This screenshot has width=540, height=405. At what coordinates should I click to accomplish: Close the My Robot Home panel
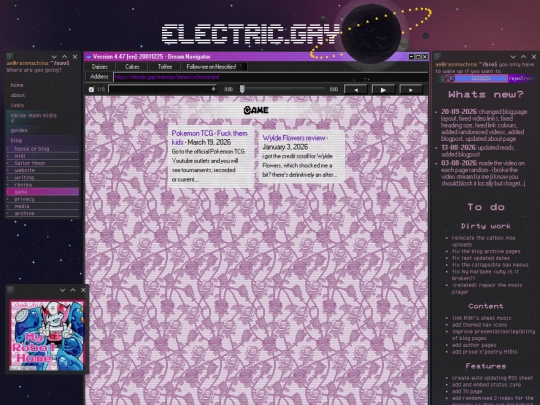[x=83, y=290]
